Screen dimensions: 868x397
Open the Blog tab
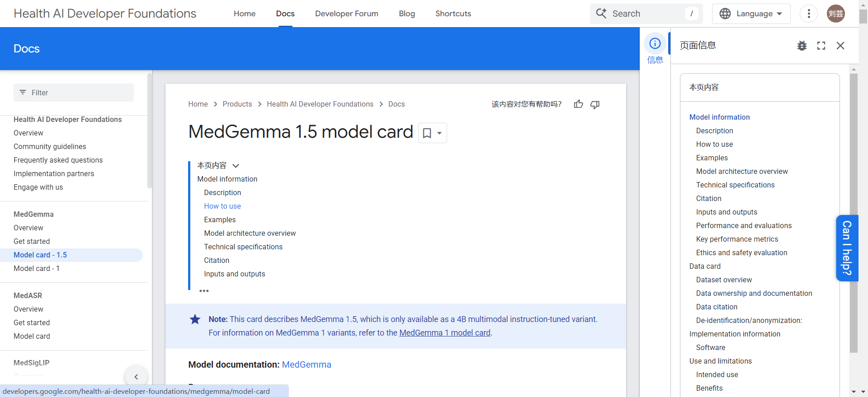tap(407, 14)
